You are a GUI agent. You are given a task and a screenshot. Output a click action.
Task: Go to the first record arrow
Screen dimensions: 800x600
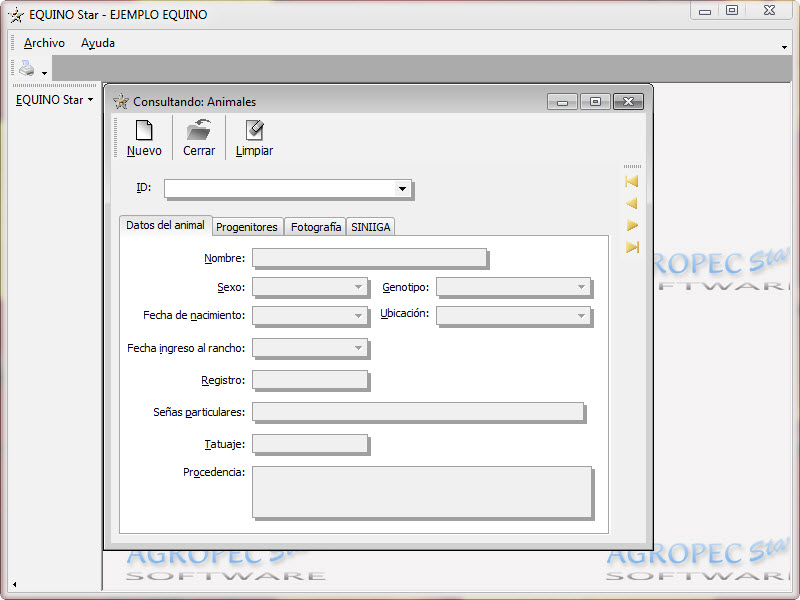tap(632, 181)
